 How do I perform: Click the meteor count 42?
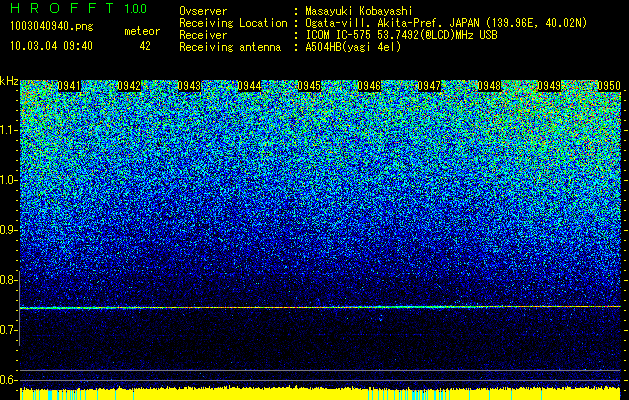(x=145, y=46)
